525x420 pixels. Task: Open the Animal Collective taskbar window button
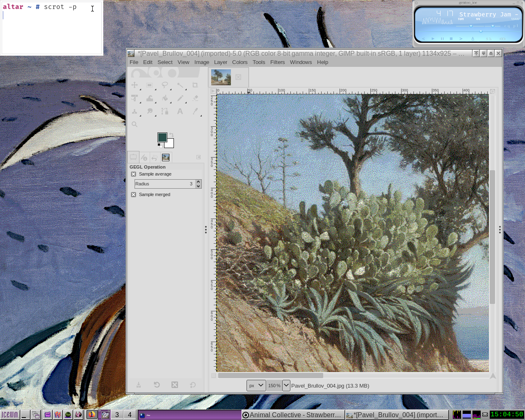click(293, 415)
